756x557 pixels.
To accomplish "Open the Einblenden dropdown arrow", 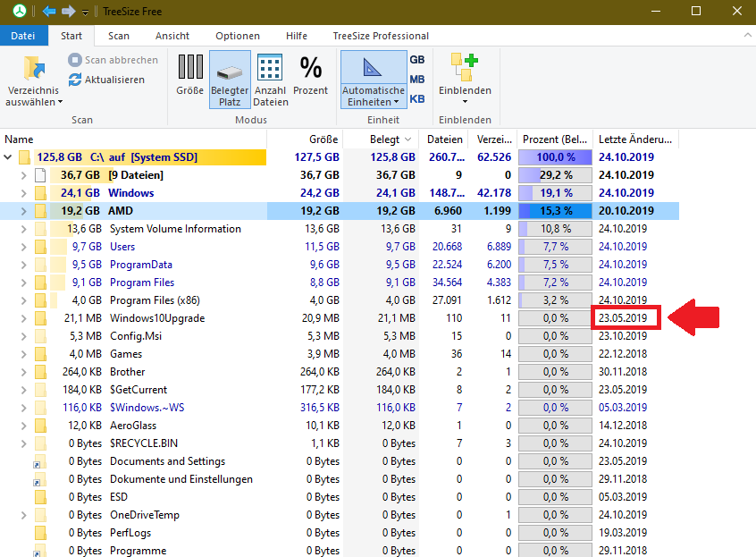I will 465,102.
